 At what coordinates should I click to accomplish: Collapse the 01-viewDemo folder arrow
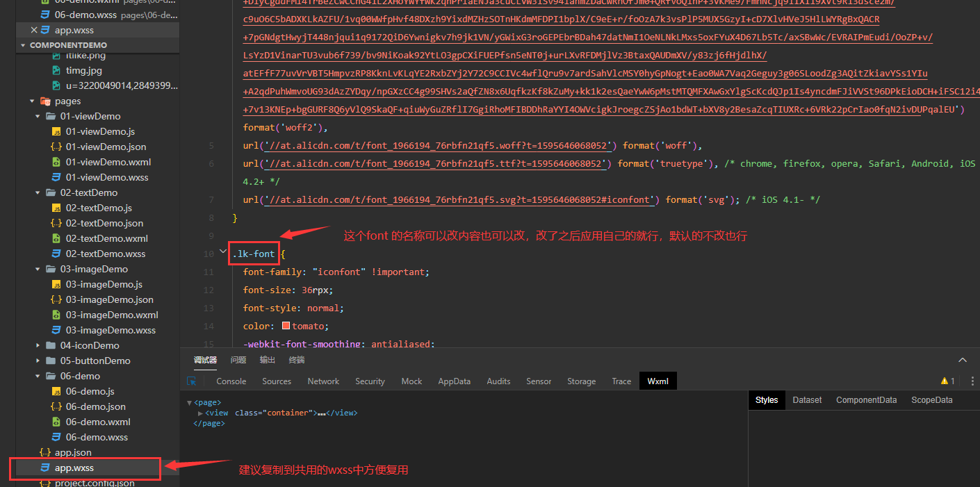point(38,116)
